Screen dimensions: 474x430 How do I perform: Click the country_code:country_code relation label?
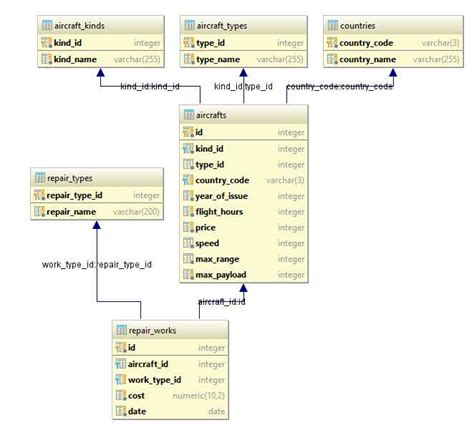[339, 87]
